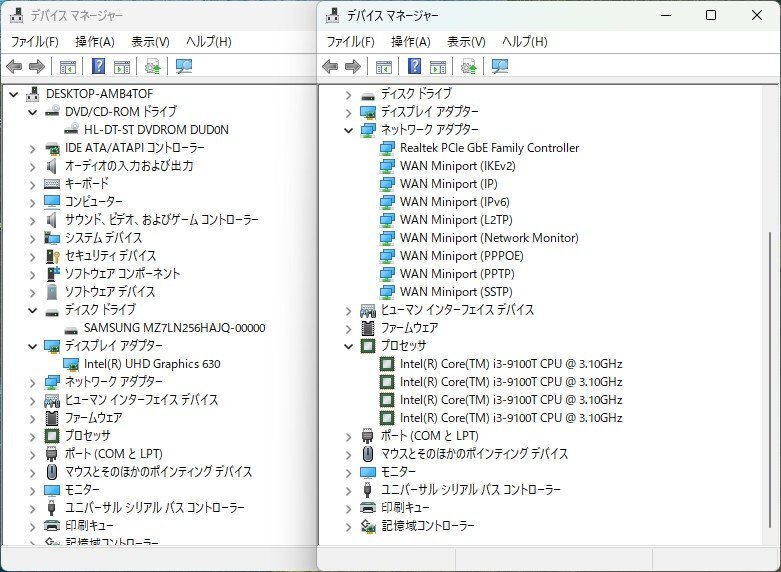781x572 pixels.
Task: Select マウスとそのほかのポインティング デバイス in left window
Action: (158, 472)
